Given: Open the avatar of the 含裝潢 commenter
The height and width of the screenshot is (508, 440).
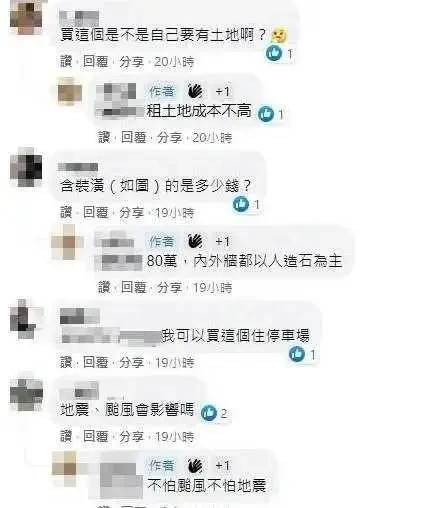Looking at the screenshot, I should coord(26,167).
